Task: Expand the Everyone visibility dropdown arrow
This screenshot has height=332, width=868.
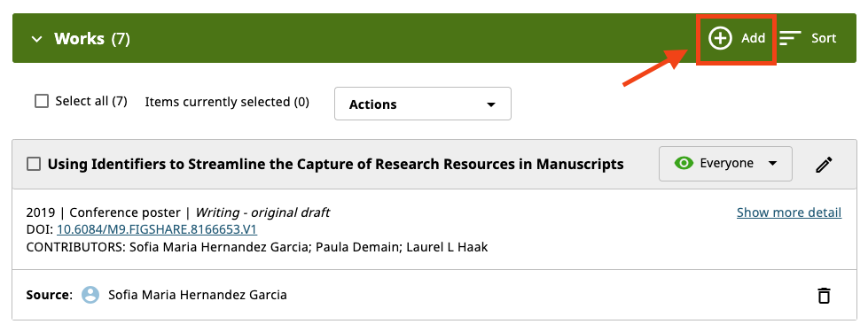Action: click(x=773, y=164)
